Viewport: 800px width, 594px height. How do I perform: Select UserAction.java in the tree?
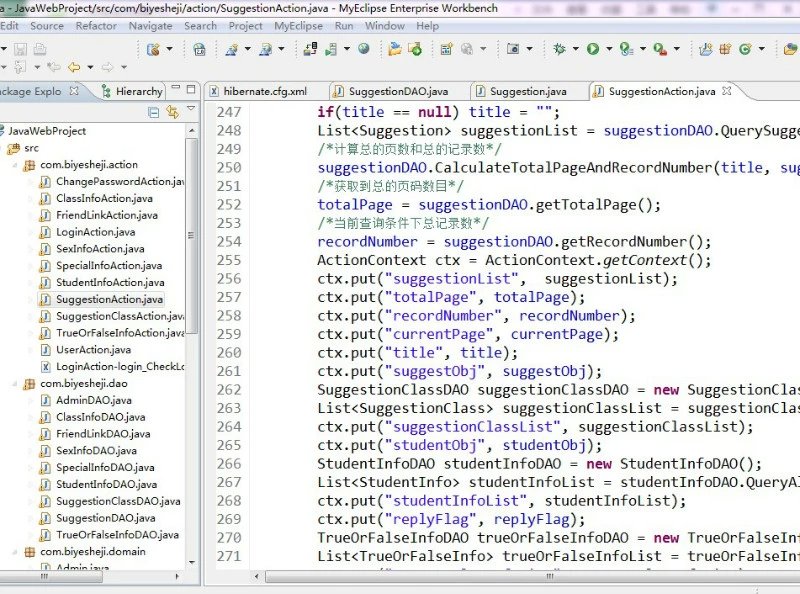coord(93,350)
